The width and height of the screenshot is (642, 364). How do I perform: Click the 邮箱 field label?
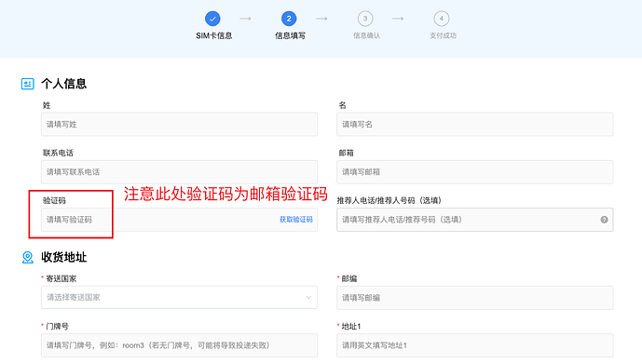click(346, 153)
